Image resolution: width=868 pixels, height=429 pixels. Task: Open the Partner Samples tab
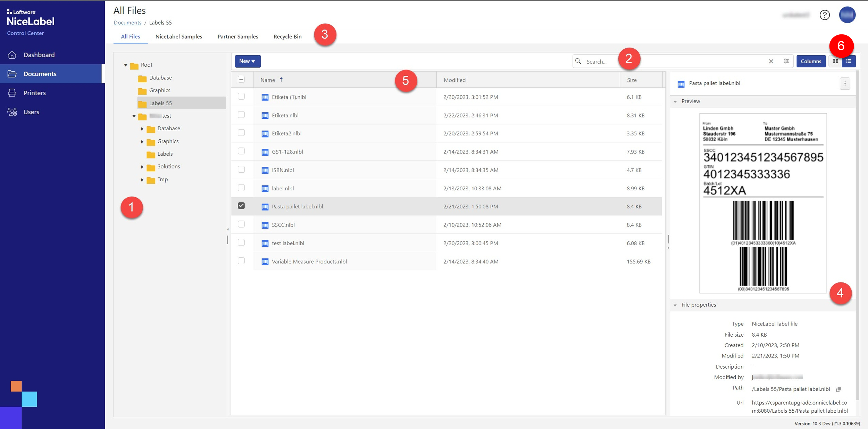[238, 36]
